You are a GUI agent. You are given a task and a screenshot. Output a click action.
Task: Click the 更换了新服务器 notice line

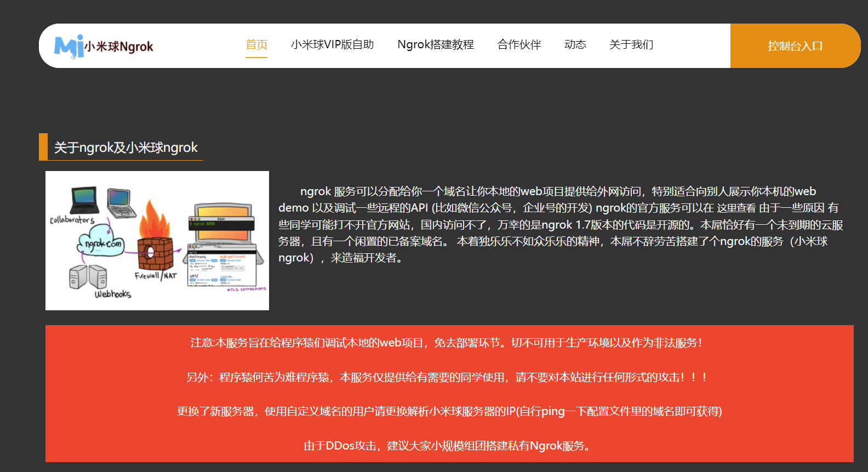(449, 411)
